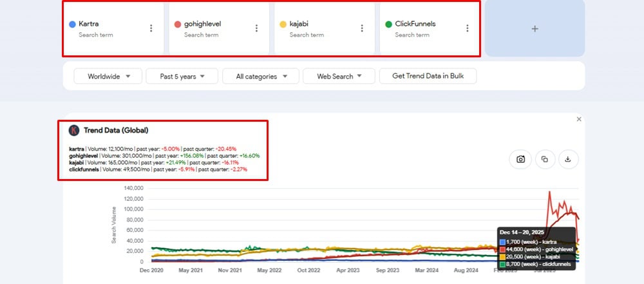Download the trend data
The height and width of the screenshot is (284, 644).
pyautogui.click(x=569, y=160)
